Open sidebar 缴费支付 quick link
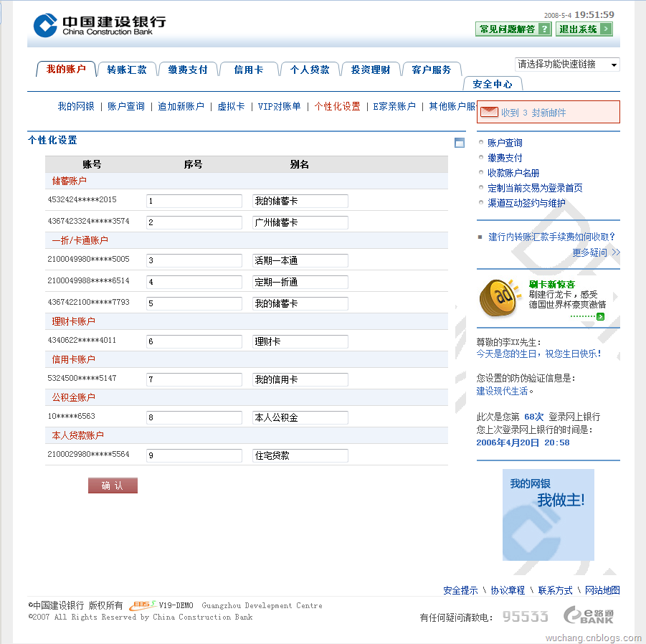 click(x=505, y=158)
